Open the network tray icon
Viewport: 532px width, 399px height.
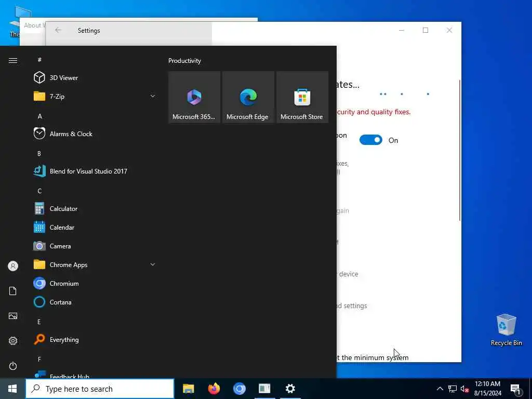[x=453, y=389]
